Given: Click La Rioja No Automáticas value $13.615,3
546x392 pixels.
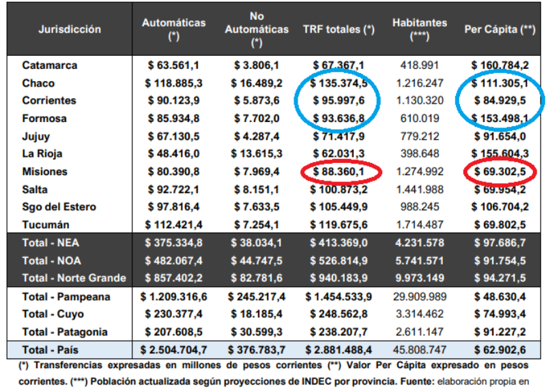Looking at the screenshot, I should coord(256,154).
